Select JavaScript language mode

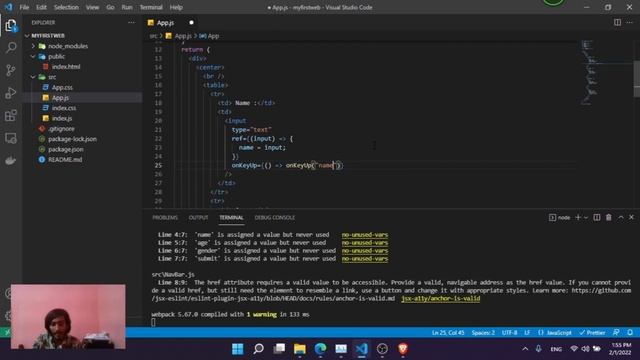click(555, 333)
